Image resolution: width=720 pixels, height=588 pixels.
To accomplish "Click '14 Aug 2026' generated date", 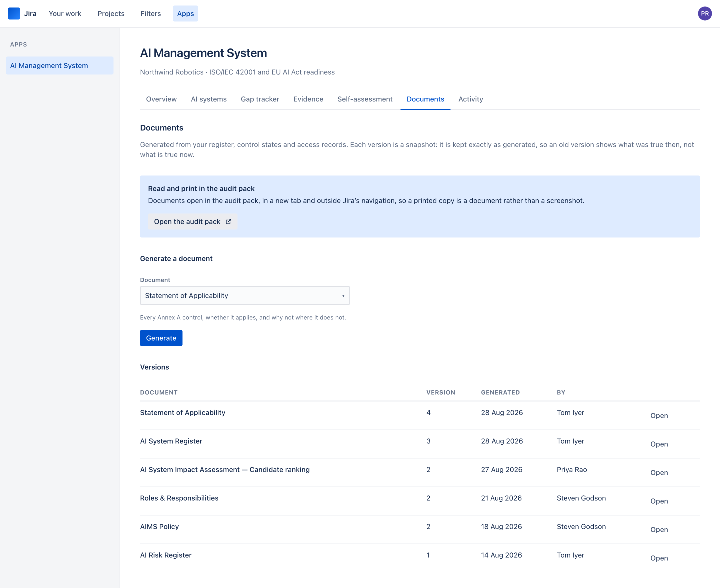I will (x=501, y=555).
